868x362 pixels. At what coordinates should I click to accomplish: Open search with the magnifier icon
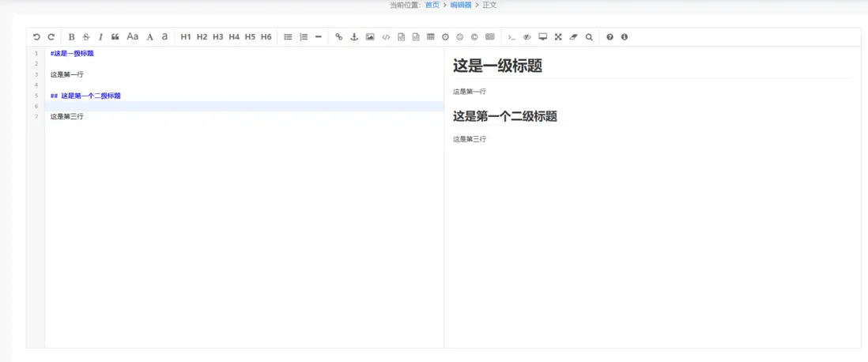pyautogui.click(x=589, y=37)
